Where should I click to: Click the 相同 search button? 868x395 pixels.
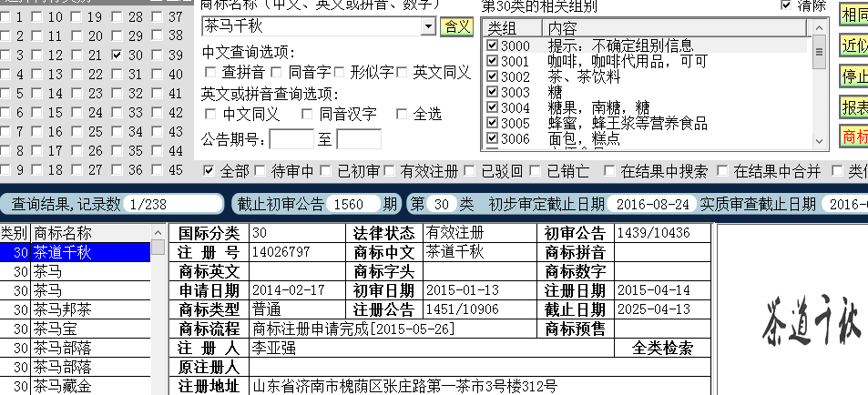point(853,15)
